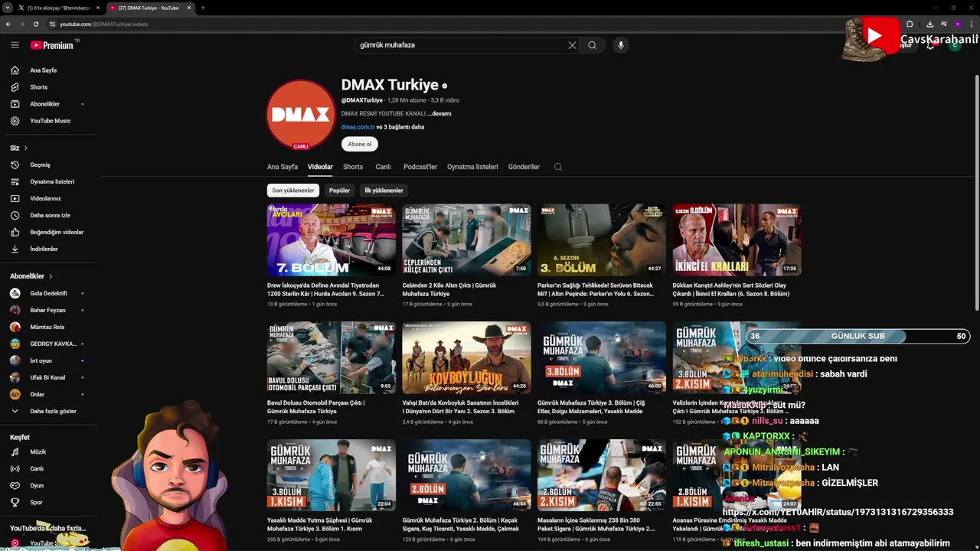Open Hurda Avcıları 7. Bölüm thumbnail
980x551 pixels.
[332, 240]
